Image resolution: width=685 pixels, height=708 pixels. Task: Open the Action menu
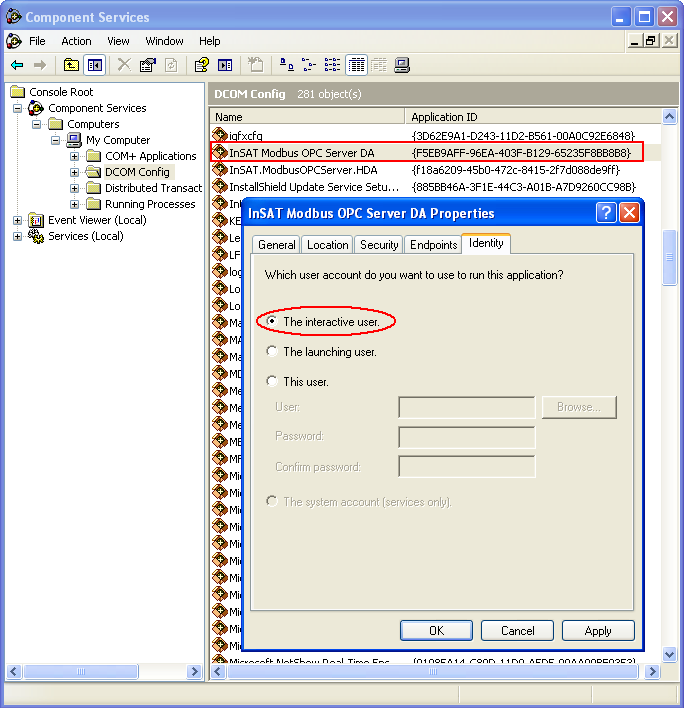click(76, 41)
